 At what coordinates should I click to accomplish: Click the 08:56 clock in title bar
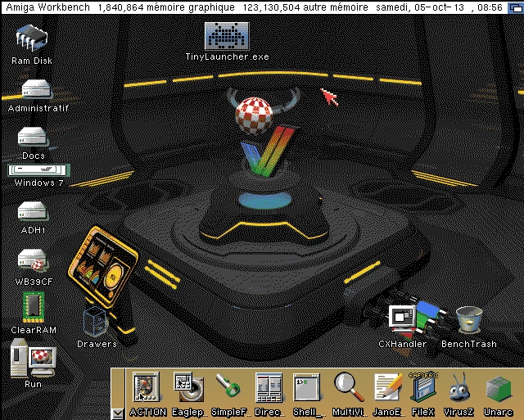click(490, 7)
